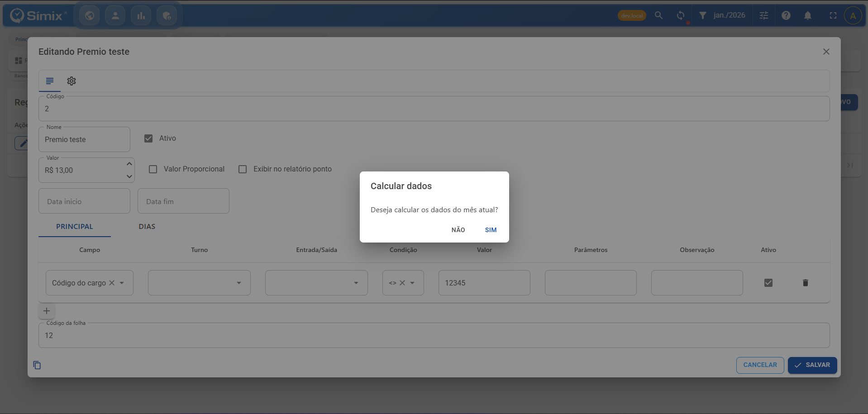Click the sync refresh icon
The width and height of the screenshot is (868, 414).
click(x=681, y=15)
